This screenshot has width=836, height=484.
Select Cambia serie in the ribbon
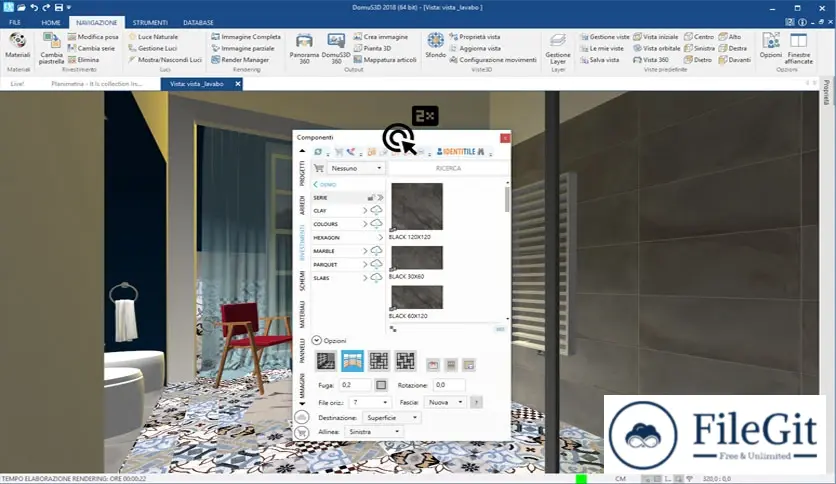coord(91,48)
